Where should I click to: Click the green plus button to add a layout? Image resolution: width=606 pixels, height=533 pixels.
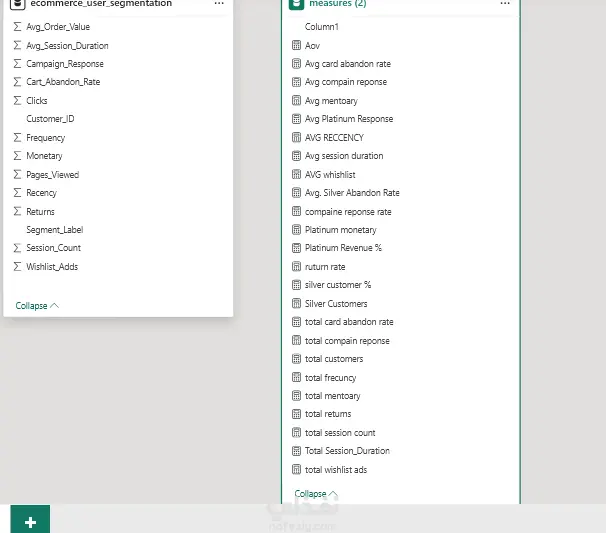click(30, 519)
